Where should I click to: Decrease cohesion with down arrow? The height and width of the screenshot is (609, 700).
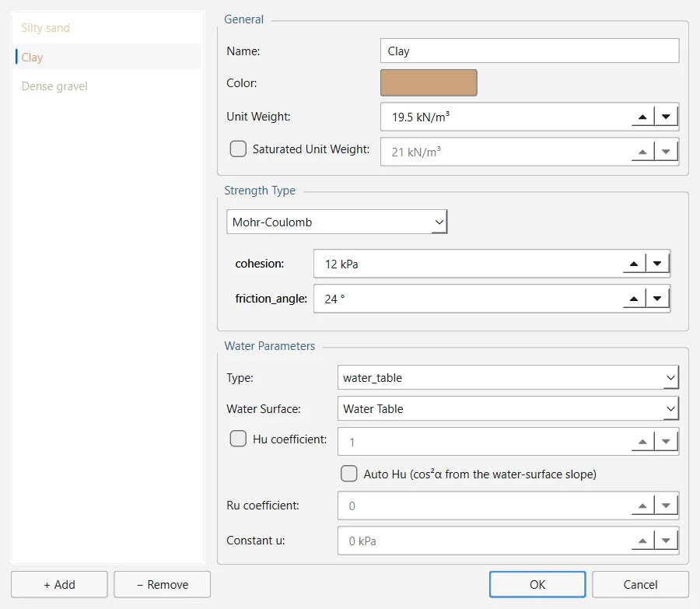[657, 264]
